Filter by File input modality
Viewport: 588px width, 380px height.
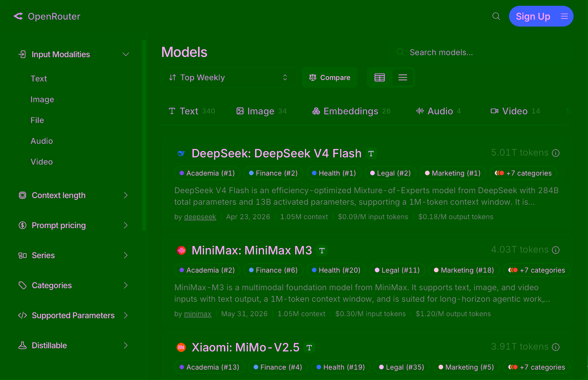pyautogui.click(x=37, y=120)
